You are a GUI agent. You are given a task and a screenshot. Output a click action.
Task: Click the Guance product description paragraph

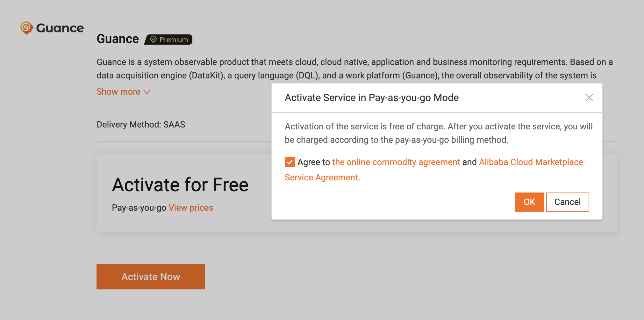[355, 69]
